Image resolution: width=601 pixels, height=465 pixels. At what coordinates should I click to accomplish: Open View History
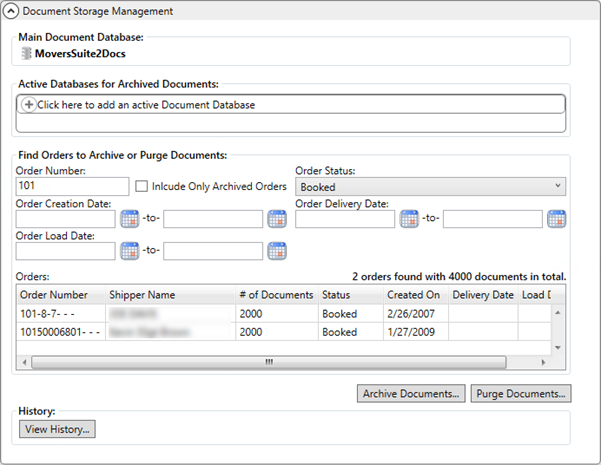[59, 429]
